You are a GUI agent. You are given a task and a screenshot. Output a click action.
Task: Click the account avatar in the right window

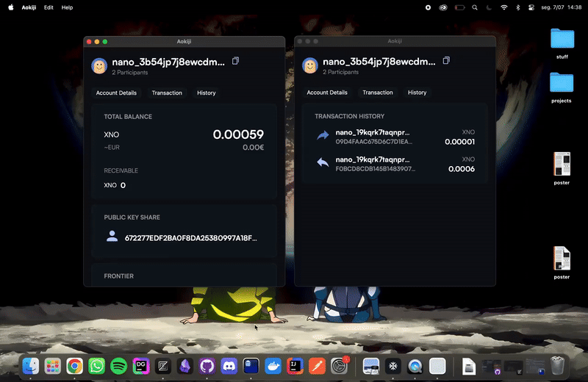tap(310, 65)
